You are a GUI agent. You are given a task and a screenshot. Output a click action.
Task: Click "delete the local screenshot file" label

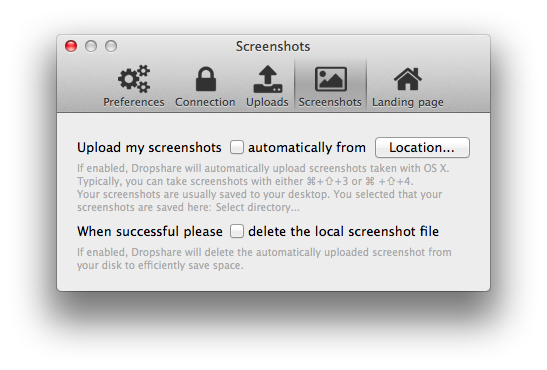[x=343, y=232]
